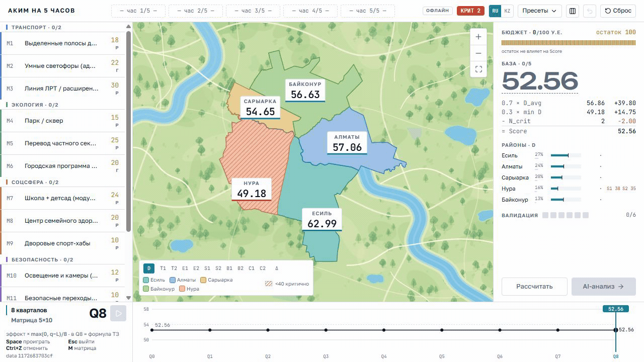Click the КРИТ 2 badge
The image size is (644, 362).
coord(470,11)
